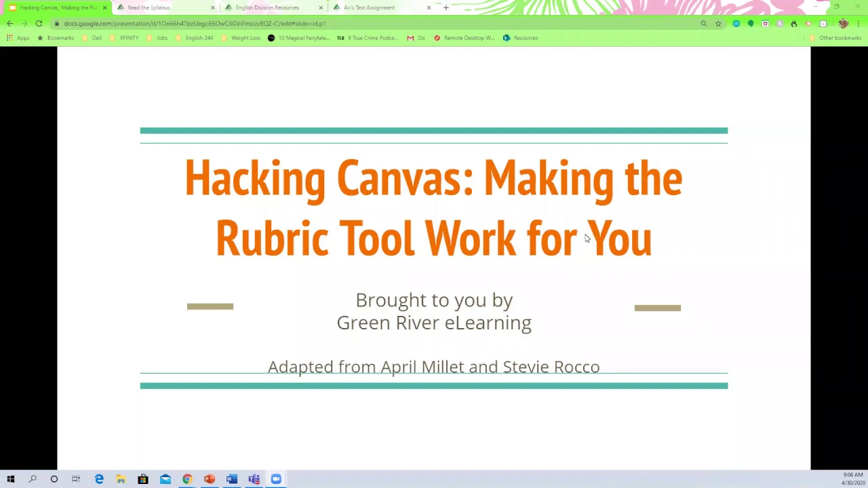Open Cortana from the taskbar
868x488 pixels.
(x=54, y=479)
